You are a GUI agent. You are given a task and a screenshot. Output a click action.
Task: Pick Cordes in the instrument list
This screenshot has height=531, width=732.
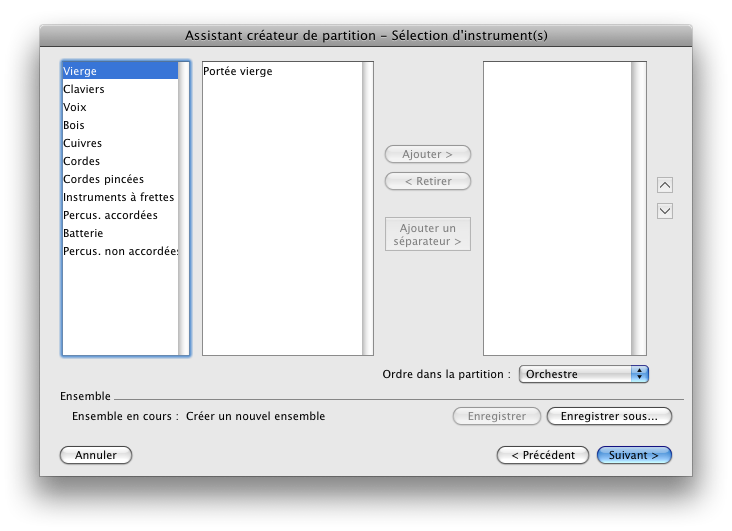[x=81, y=161]
